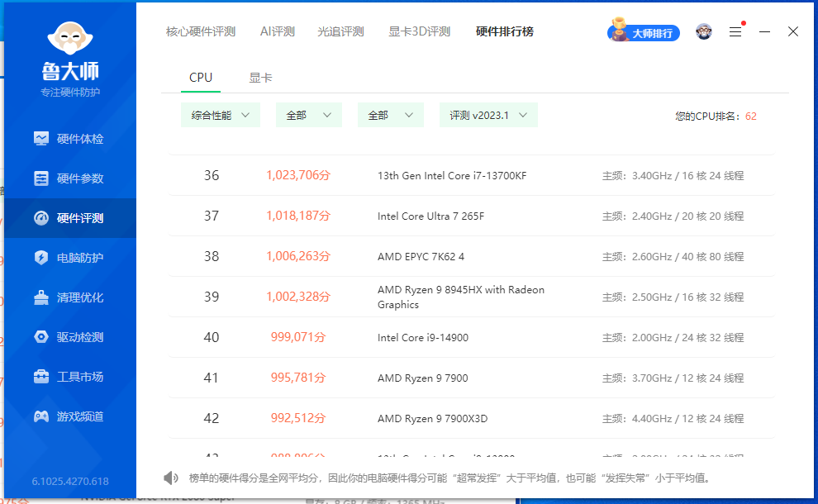818x504 pixels.
Task: Click score 1,023,706分
Action: pos(298,175)
